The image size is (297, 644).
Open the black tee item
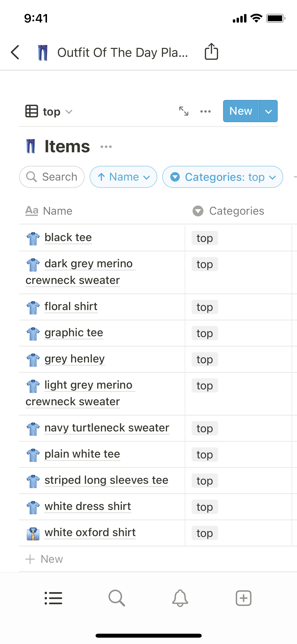click(68, 237)
